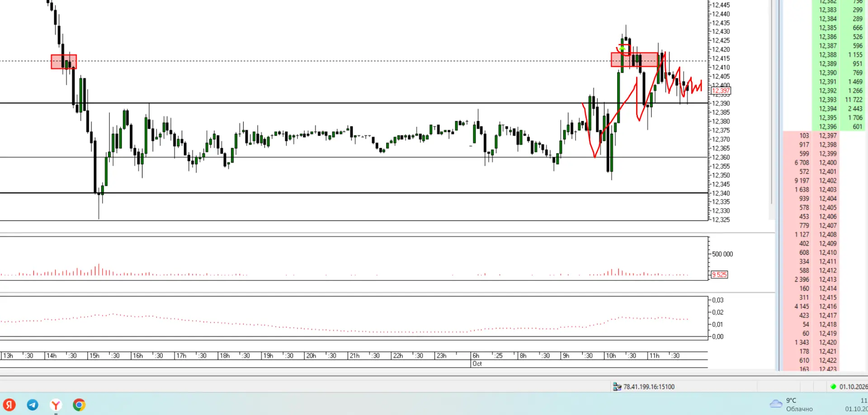Click the 9°C Облачно weather text
This screenshot has width=868, height=415.
[x=799, y=405]
